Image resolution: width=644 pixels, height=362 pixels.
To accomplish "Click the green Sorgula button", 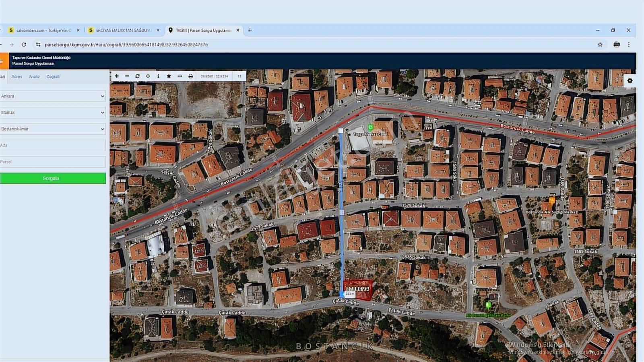I will coord(53,178).
